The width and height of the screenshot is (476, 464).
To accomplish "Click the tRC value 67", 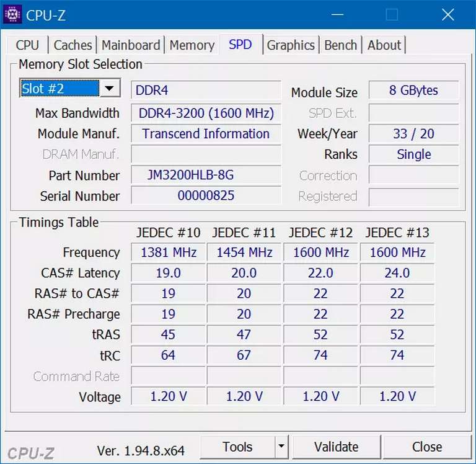I will [x=244, y=355].
